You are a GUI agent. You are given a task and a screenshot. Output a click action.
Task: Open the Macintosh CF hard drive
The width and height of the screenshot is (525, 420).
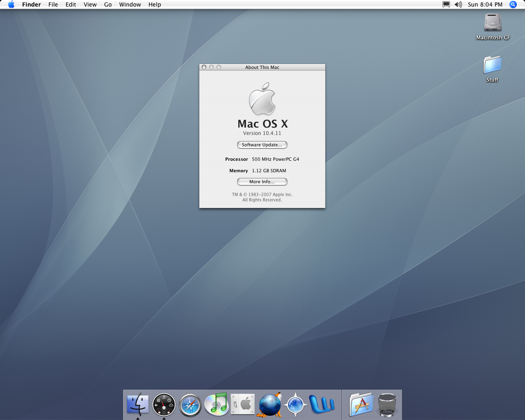click(x=493, y=23)
